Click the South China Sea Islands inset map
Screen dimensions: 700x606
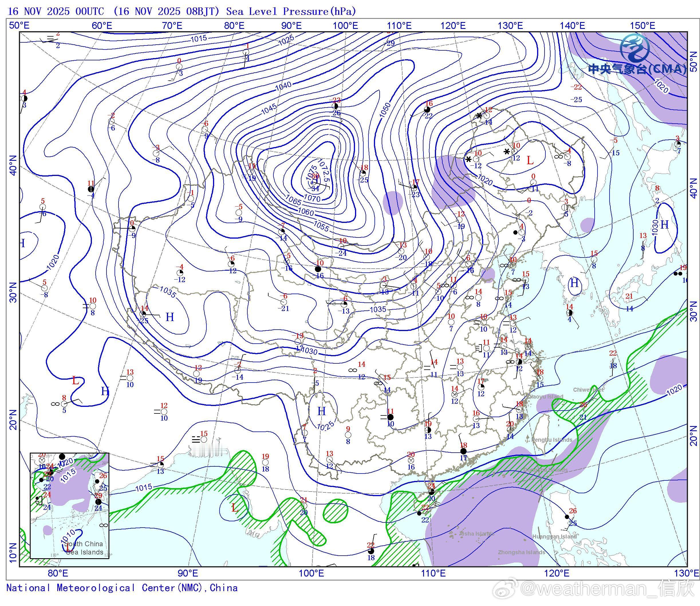[69, 506]
